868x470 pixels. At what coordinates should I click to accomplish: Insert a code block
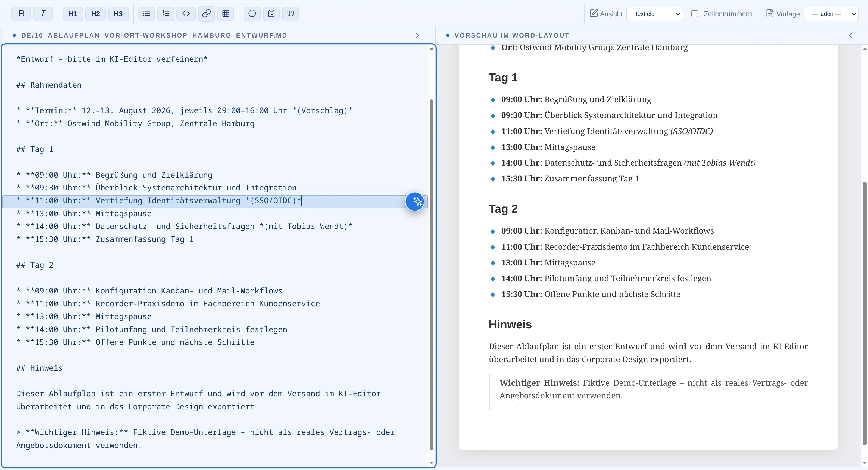coord(186,14)
